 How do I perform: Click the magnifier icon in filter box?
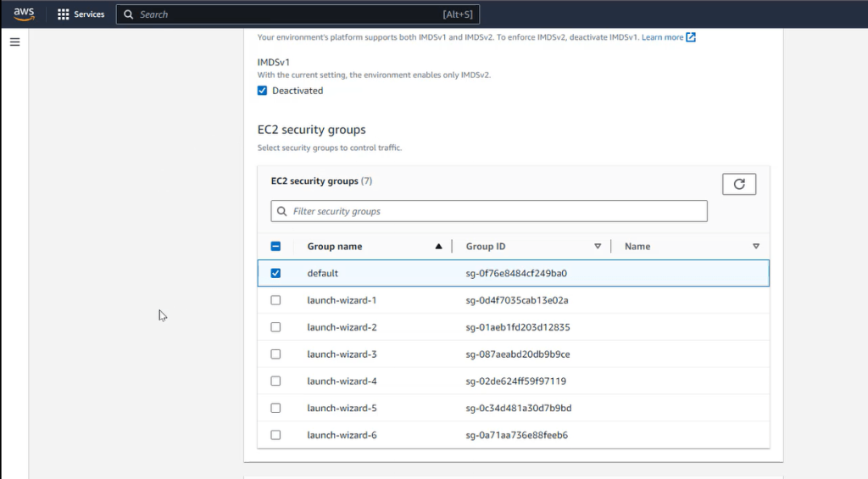tap(282, 211)
